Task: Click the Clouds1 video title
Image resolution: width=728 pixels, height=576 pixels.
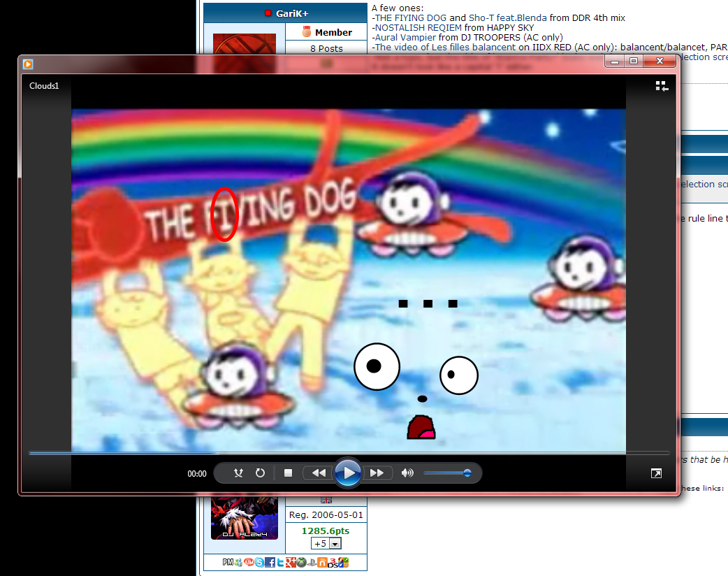Action: pyautogui.click(x=44, y=85)
